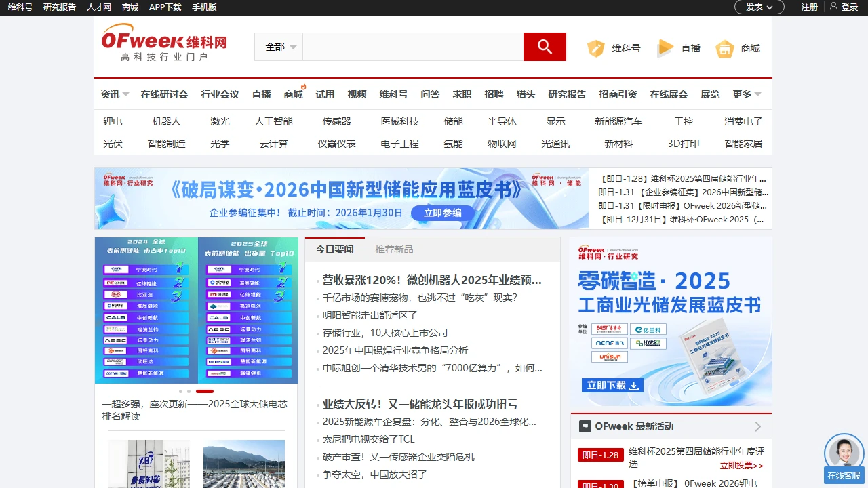Select the 今日要闻 tab
Image resolution: width=868 pixels, height=488 pixels.
(x=334, y=249)
